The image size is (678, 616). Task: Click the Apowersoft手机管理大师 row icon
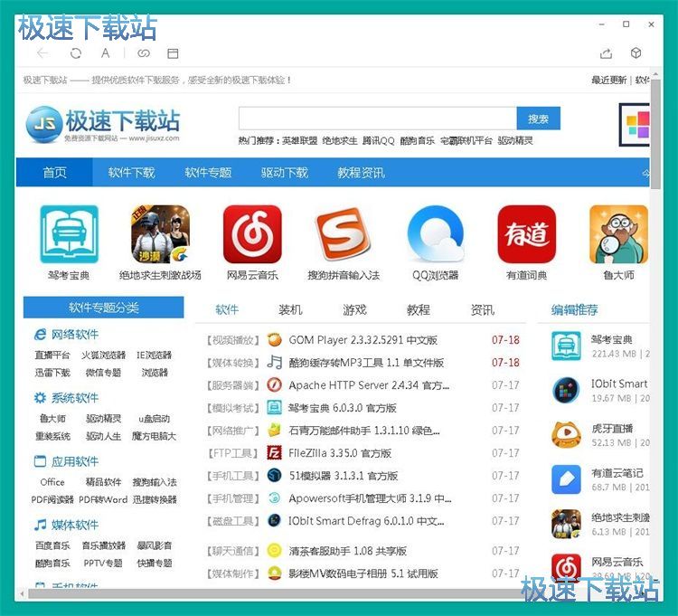point(274,498)
